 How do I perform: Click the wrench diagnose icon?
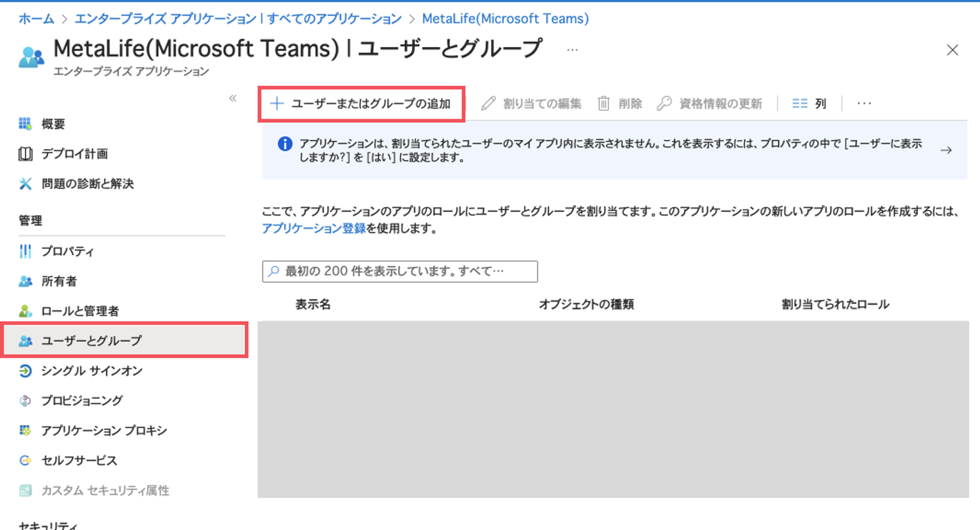click(x=25, y=184)
